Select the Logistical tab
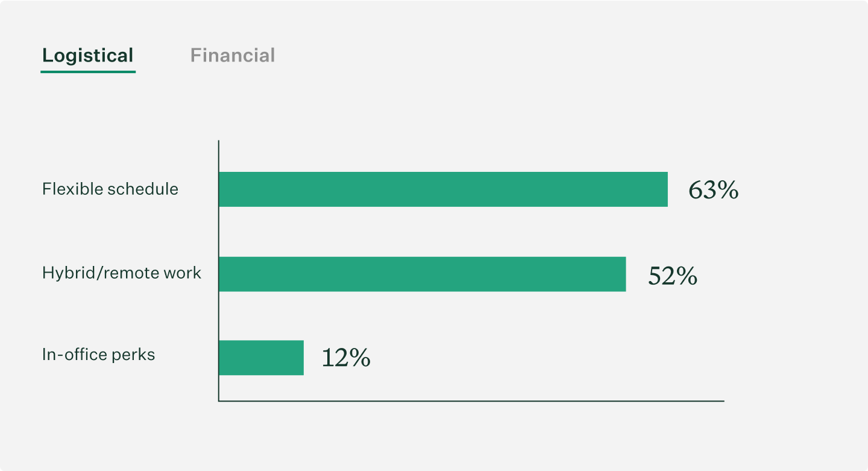This screenshot has height=471, width=868. [x=87, y=55]
